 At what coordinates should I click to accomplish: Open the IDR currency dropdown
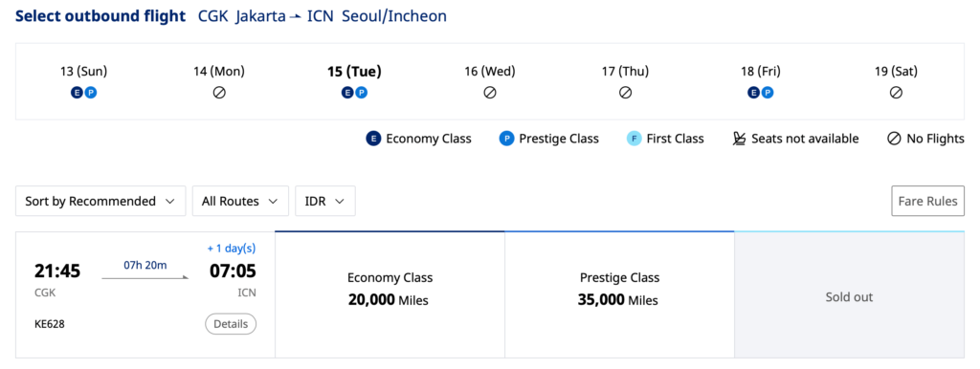(x=325, y=201)
